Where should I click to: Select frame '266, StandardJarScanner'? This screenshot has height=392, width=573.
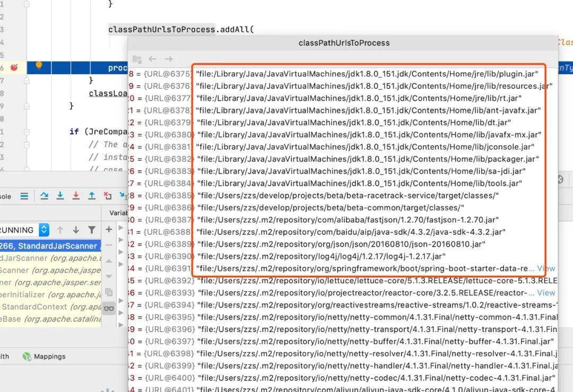(x=50, y=246)
